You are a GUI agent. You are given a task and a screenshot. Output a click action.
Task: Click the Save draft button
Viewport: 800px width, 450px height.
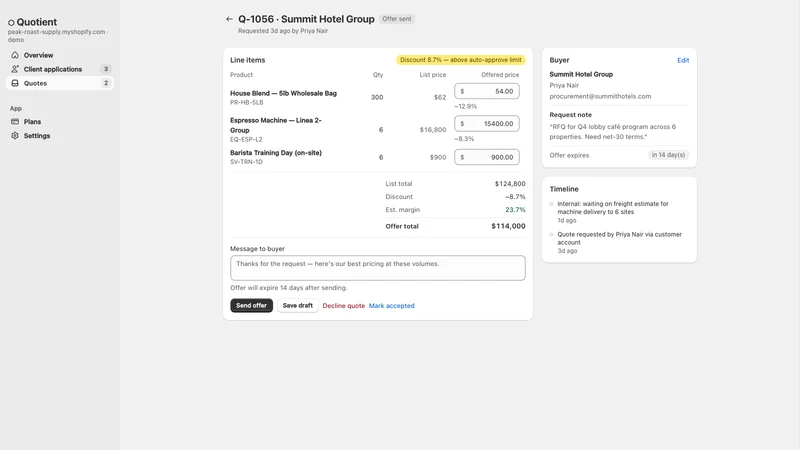click(297, 305)
